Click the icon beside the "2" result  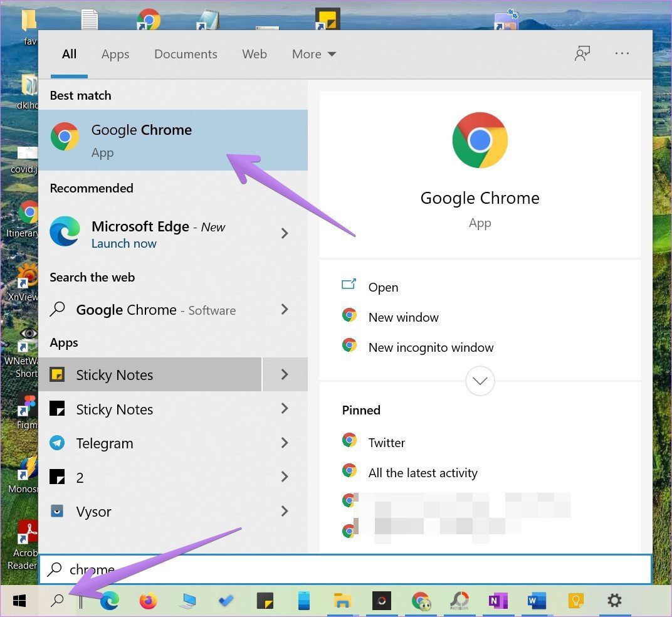[x=57, y=477]
